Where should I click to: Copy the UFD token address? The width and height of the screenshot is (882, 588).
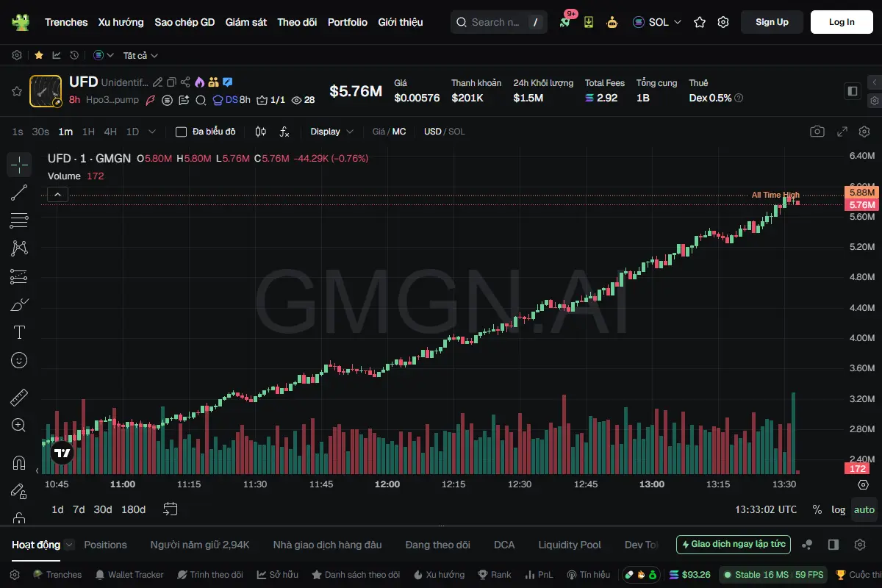tap(171, 82)
